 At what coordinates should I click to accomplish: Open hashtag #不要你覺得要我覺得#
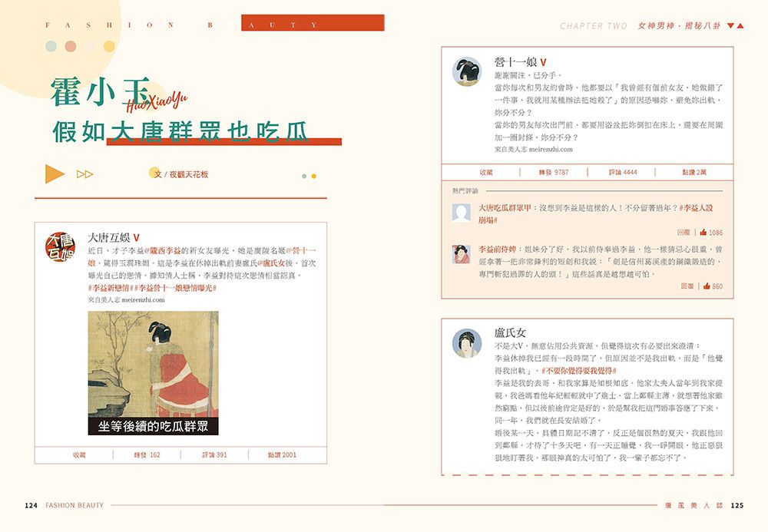click(x=579, y=371)
